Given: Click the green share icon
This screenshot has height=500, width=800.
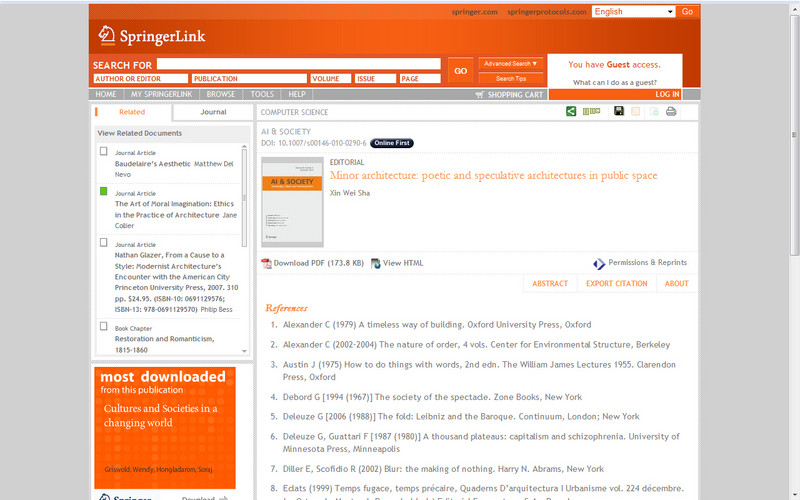Looking at the screenshot, I should [571, 112].
